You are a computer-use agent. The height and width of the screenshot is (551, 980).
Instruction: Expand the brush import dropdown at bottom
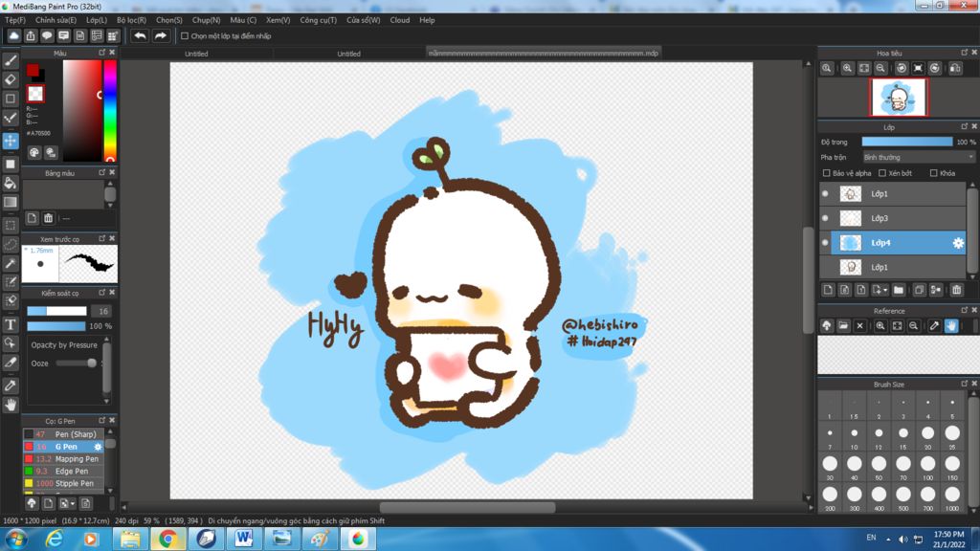click(73, 503)
